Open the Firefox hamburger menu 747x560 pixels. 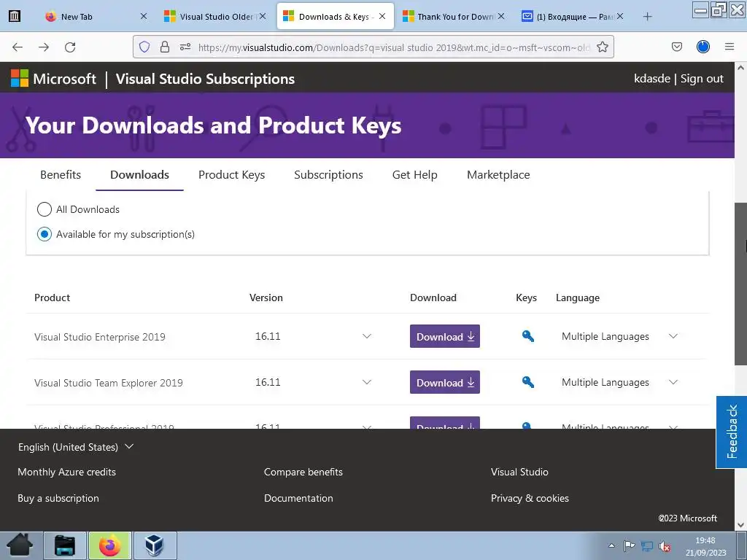[x=729, y=47]
